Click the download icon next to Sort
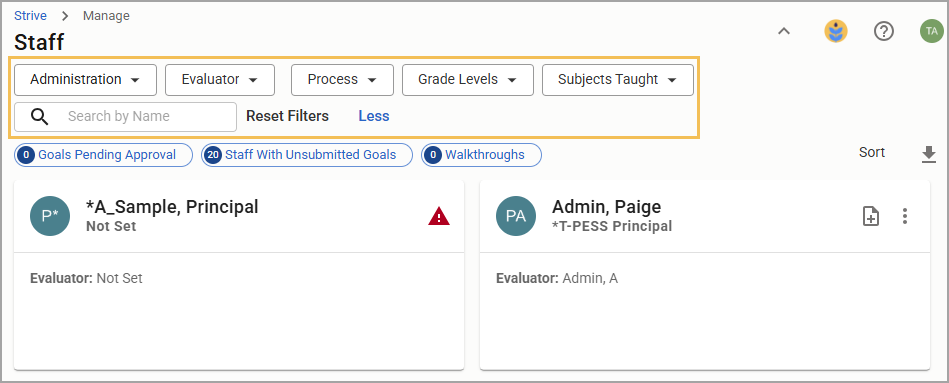 (928, 155)
